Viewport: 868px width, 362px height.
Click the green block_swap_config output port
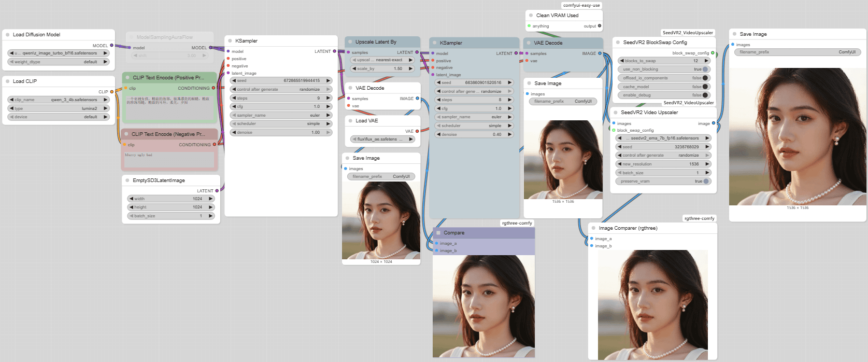point(713,53)
